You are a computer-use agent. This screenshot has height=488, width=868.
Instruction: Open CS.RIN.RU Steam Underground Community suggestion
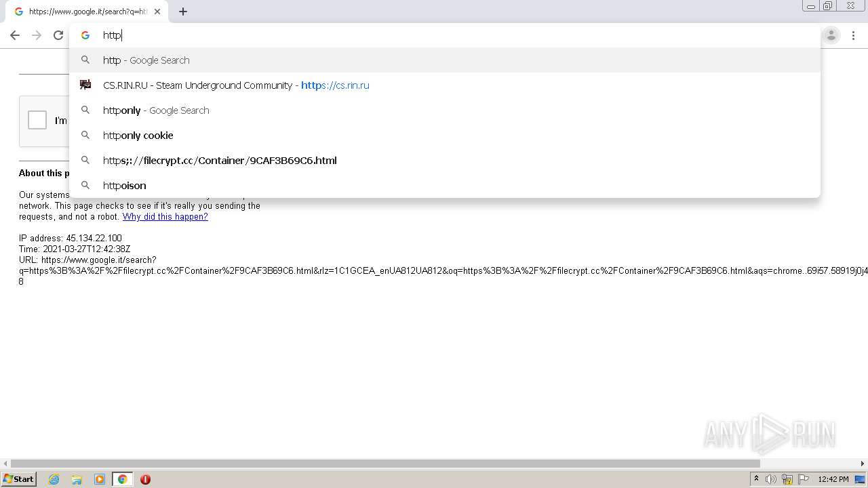pos(445,85)
